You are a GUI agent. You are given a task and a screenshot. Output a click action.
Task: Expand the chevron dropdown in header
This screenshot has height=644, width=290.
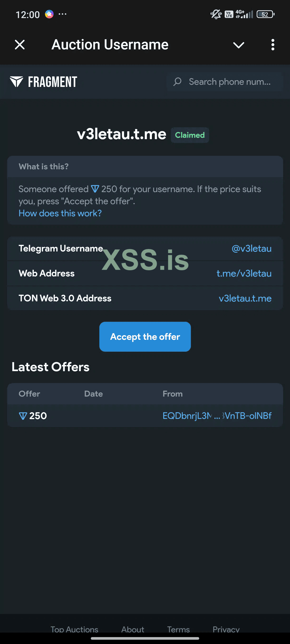point(238,45)
